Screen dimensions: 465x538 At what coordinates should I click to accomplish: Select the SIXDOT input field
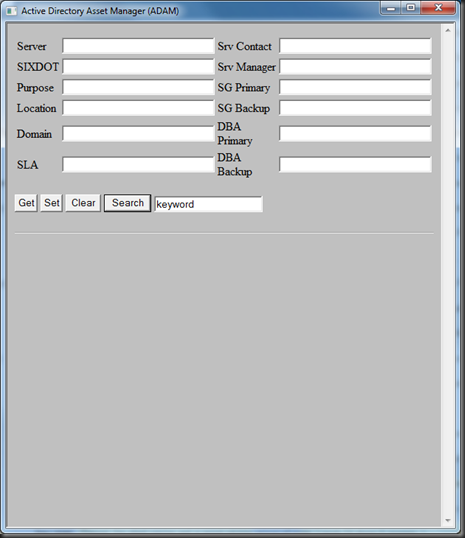[x=138, y=67]
